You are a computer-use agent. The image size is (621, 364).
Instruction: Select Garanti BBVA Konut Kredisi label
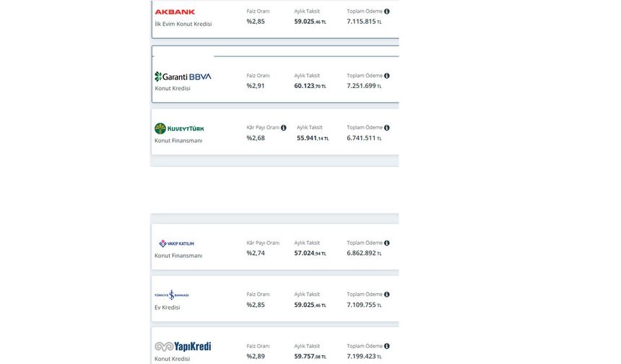point(173,88)
